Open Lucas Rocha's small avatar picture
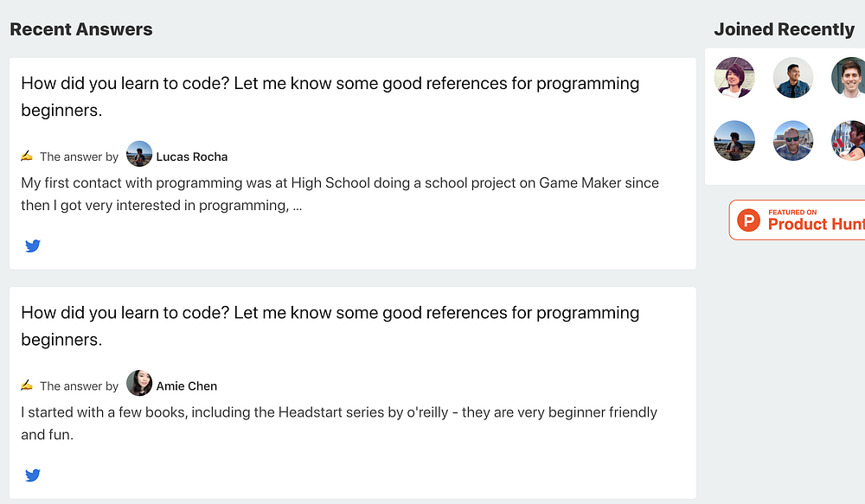Viewport: 865px width, 504px height. coord(139,155)
